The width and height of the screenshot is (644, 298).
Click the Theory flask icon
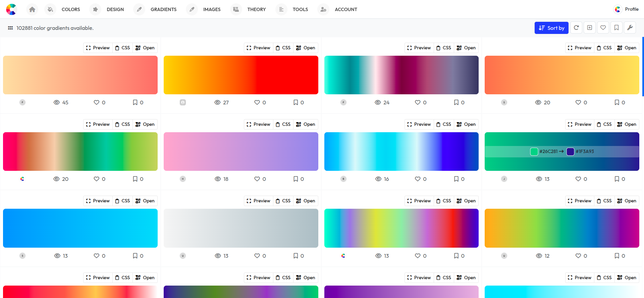236,9
